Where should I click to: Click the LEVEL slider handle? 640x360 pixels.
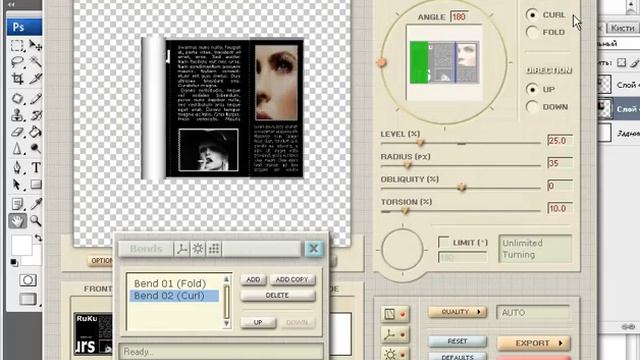(x=420, y=142)
